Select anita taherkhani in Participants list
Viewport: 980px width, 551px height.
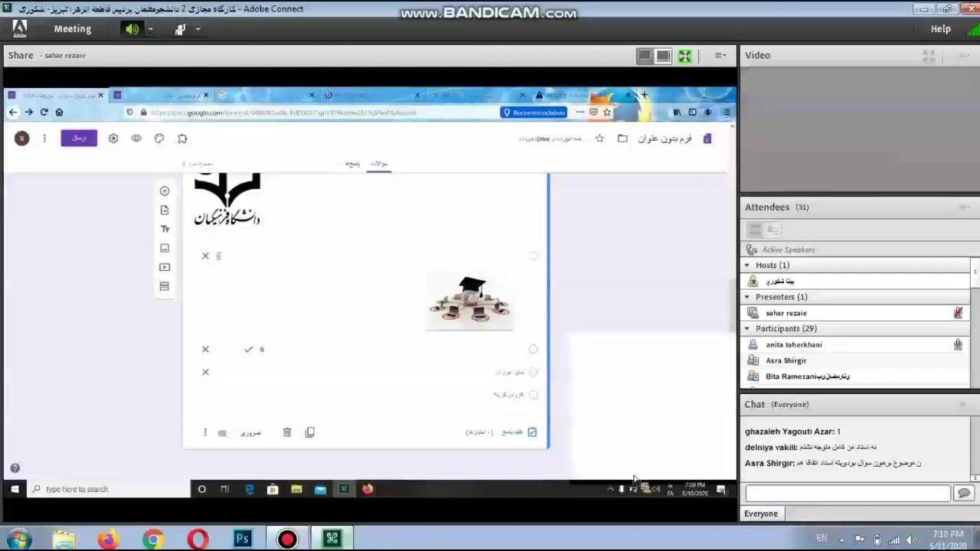793,345
